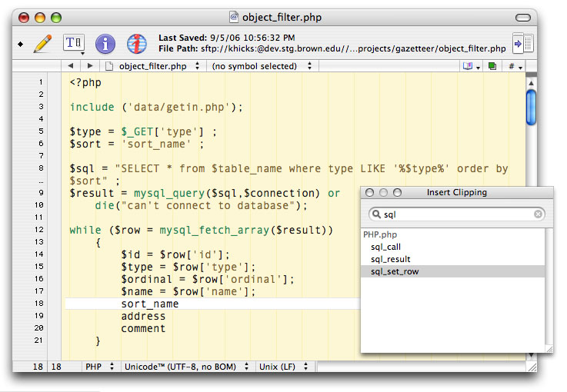Click the mysql_query function name
The height and width of the screenshot is (392, 567).
pos(169,193)
